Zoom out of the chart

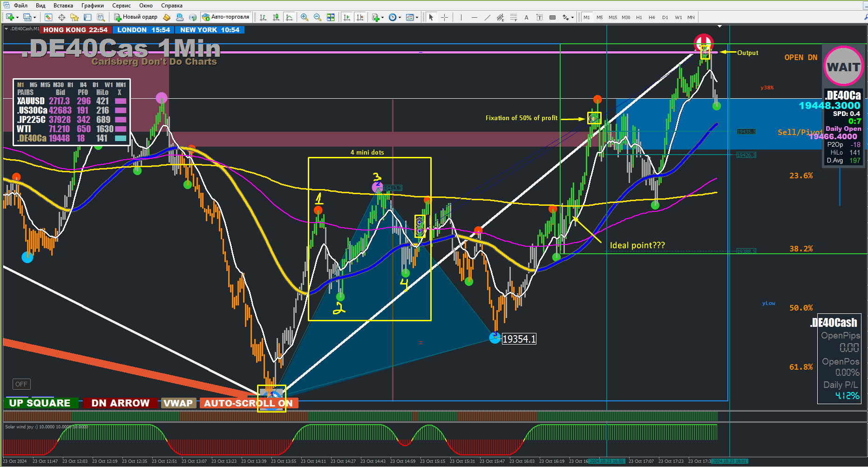318,17
